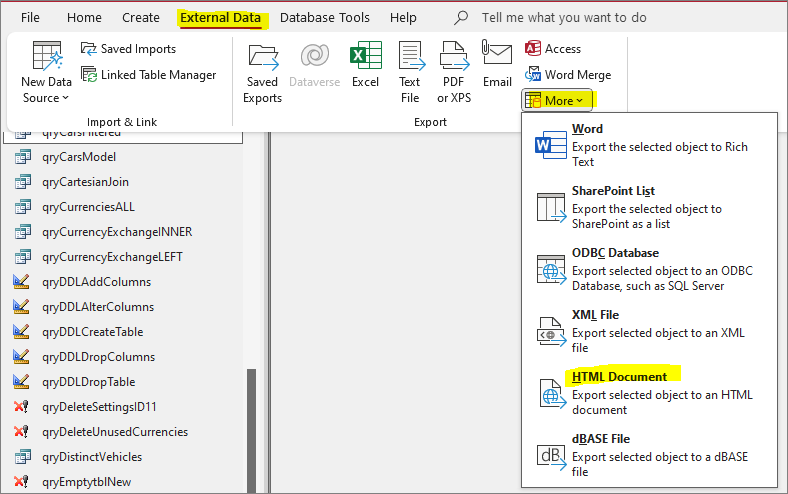Collapse the More export dropdown
Viewport: 788px width, 494px height.
[x=557, y=101]
